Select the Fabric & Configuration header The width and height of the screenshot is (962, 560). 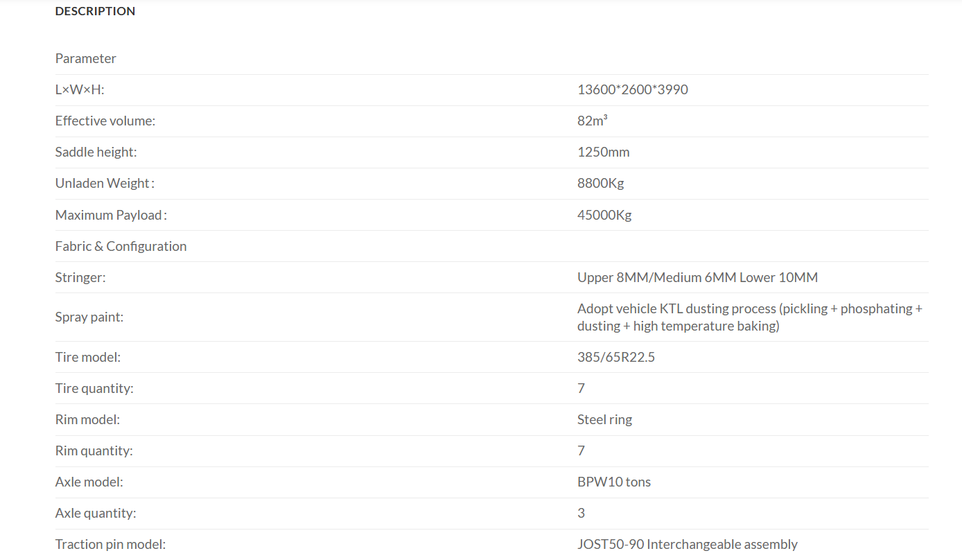click(x=121, y=246)
